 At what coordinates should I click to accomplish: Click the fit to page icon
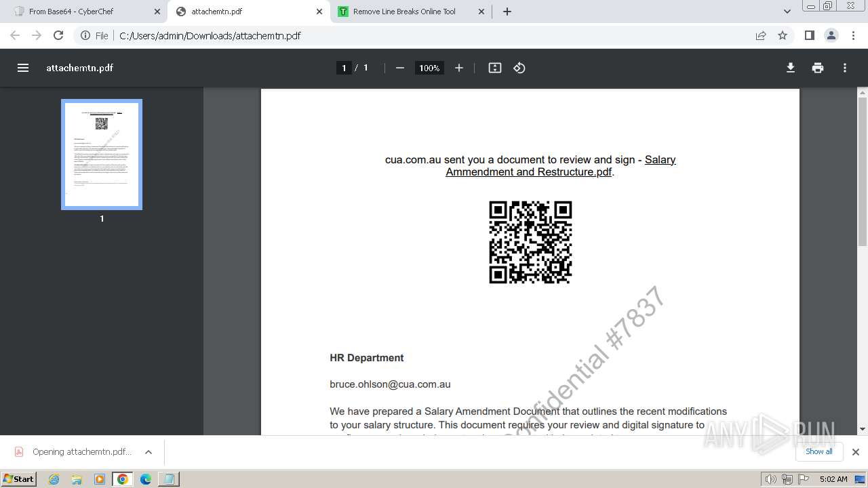pyautogui.click(x=495, y=68)
